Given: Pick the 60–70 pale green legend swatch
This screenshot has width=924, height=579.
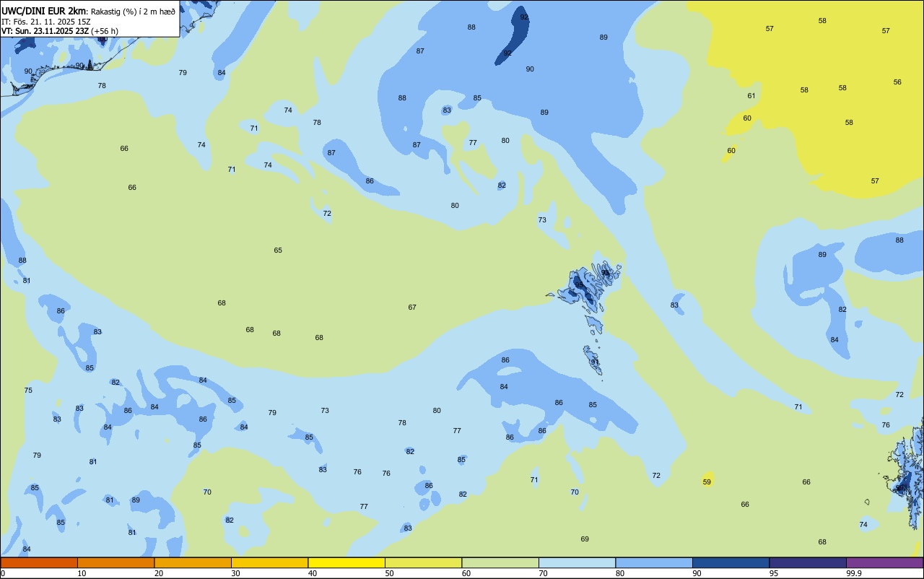Looking at the screenshot, I should [500, 562].
